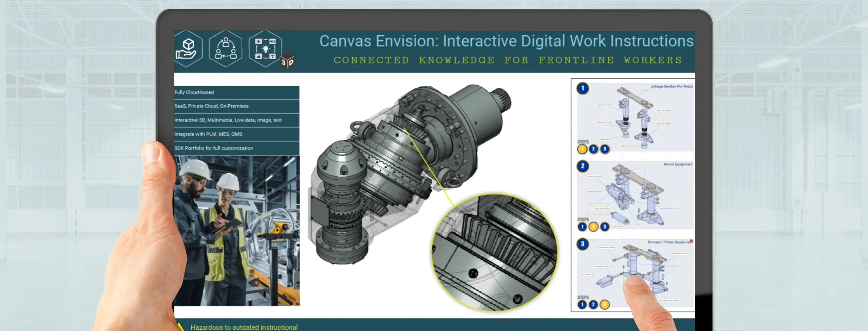The height and width of the screenshot is (331, 868).
Task: Select highlighted step 3 circle in Damper / Piston panel
Action: [605, 305]
